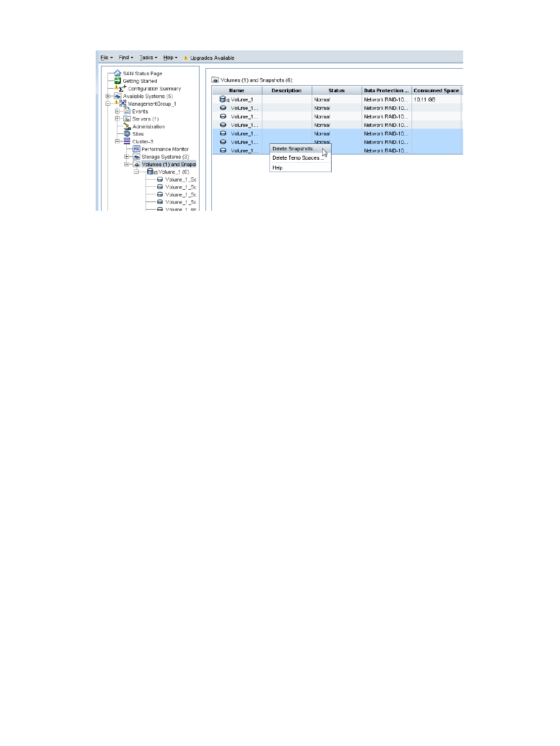The height and width of the screenshot is (746, 560).
Task: Collapse the Volumes (1) and Snapshots node
Action: click(127, 164)
